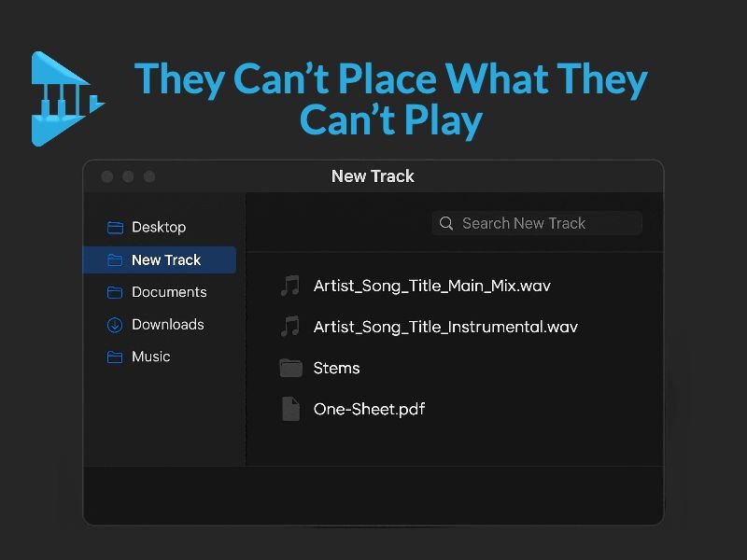
Task: Go to the Downloads sidebar label
Action: [168, 325]
